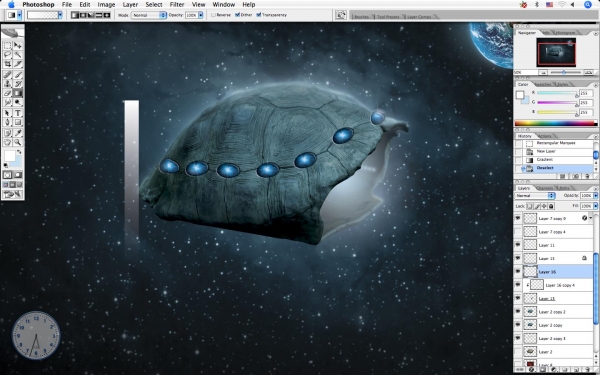Hide the Layer 7 copy 9 layer
This screenshot has height=375, width=600.
point(518,218)
